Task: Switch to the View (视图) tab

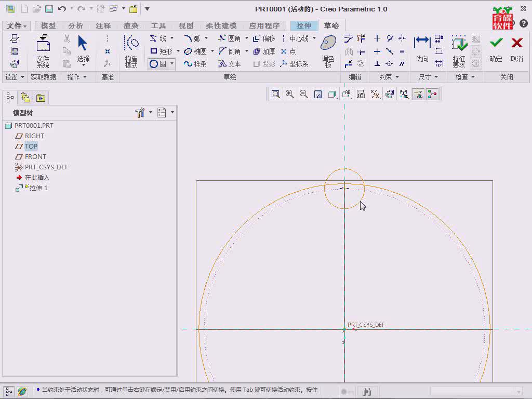Action: click(186, 26)
